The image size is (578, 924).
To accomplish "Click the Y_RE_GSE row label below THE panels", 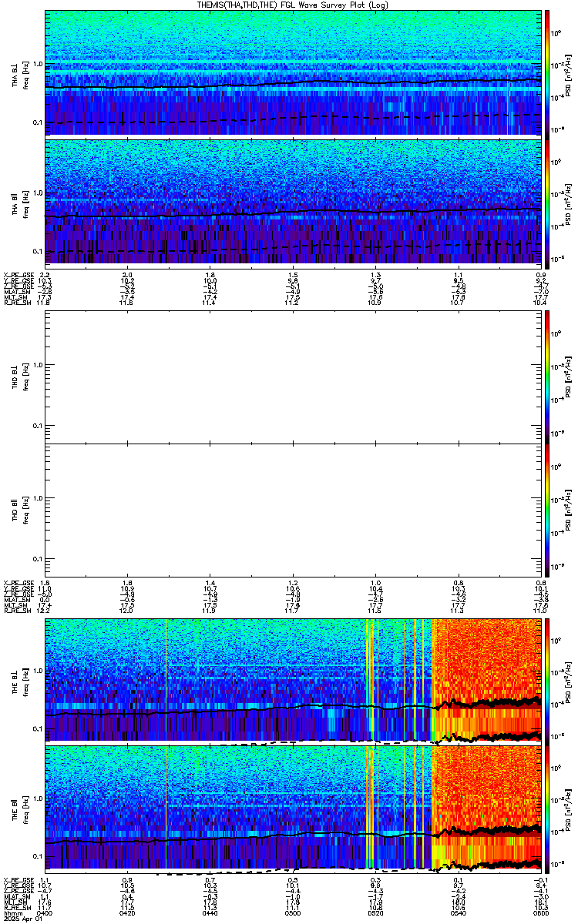I will click(x=17, y=885).
